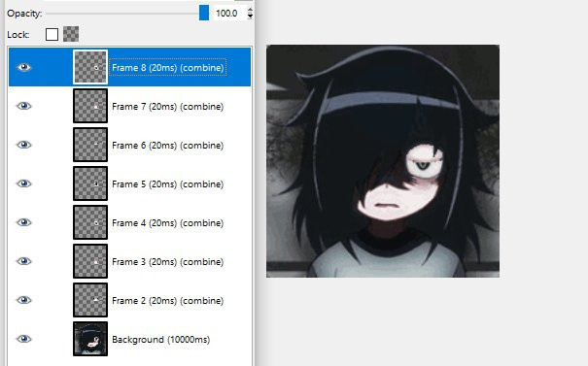Click the Background layer thumbnail
The width and height of the screenshot is (588, 366).
pos(90,339)
